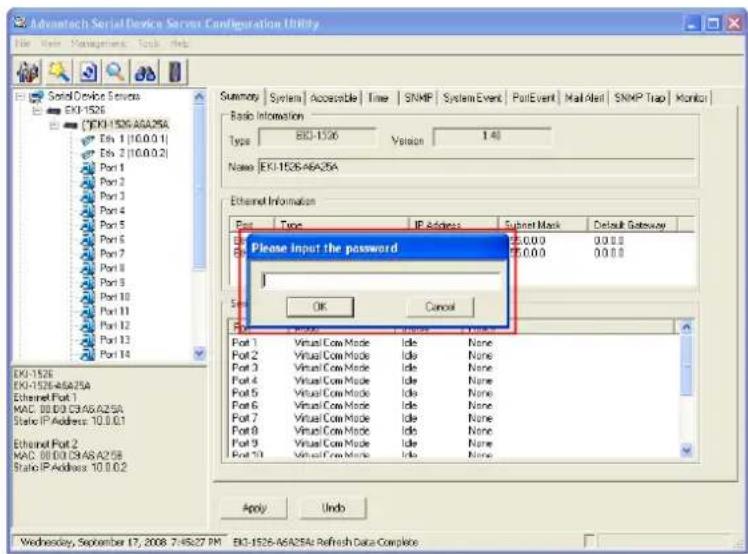The height and width of the screenshot is (554, 748).
Task: Select Port 14 in the device tree
Action: [115, 354]
